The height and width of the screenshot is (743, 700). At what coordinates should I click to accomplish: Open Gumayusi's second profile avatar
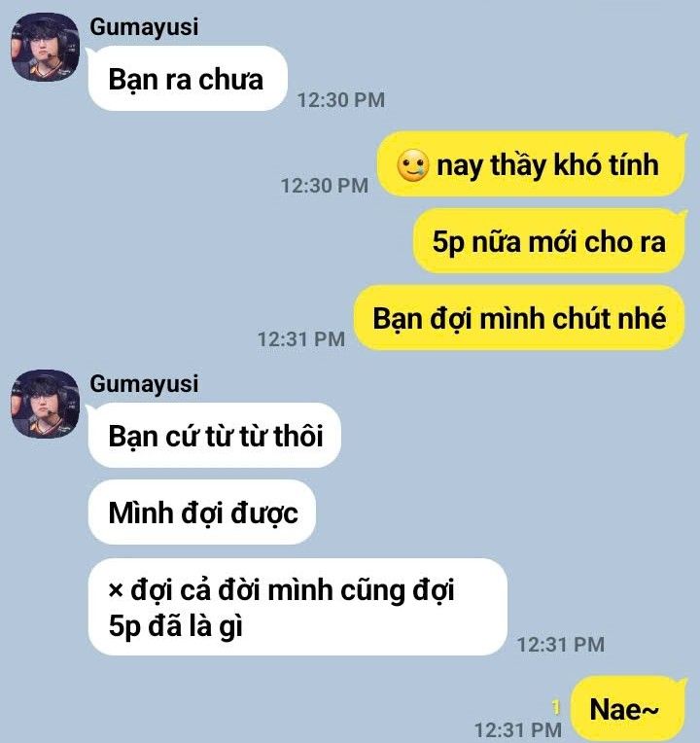tap(45, 404)
